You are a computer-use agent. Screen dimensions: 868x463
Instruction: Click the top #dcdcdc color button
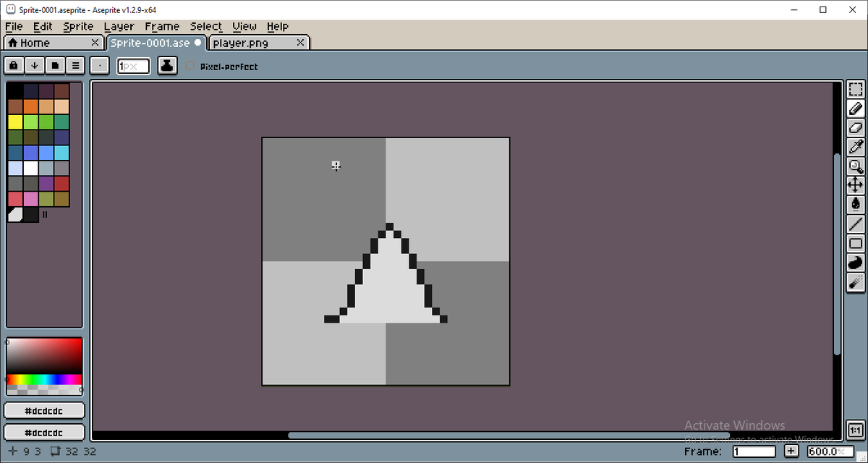tap(43, 410)
